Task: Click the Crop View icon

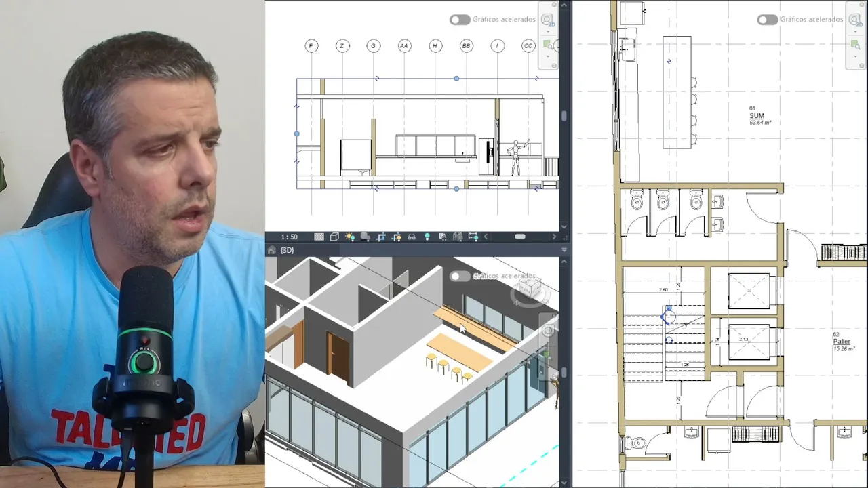Action: (x=381, y=237)
